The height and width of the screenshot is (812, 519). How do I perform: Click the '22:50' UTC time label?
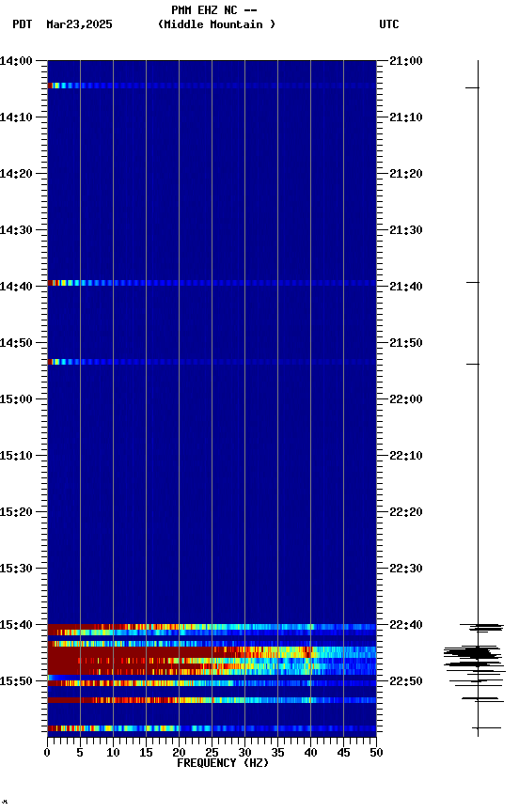[406, 681]
